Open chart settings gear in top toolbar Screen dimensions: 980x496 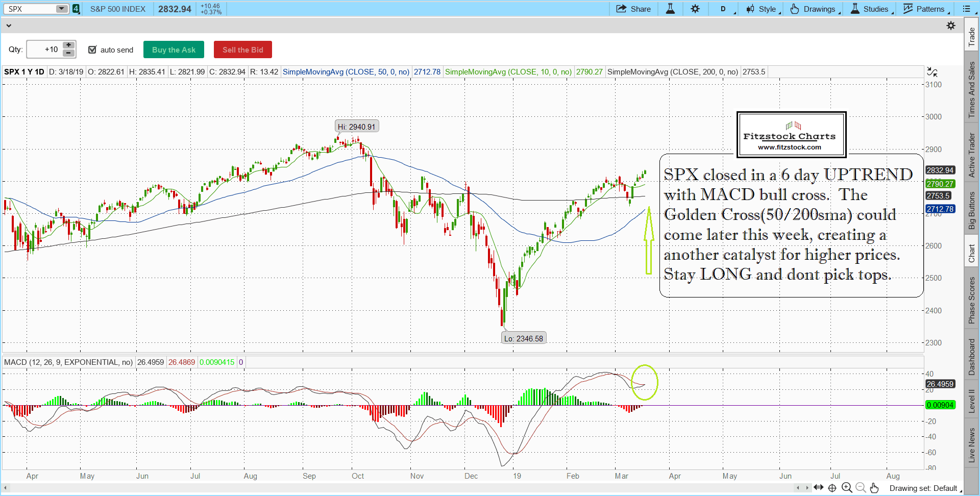(x=695, y=9)
